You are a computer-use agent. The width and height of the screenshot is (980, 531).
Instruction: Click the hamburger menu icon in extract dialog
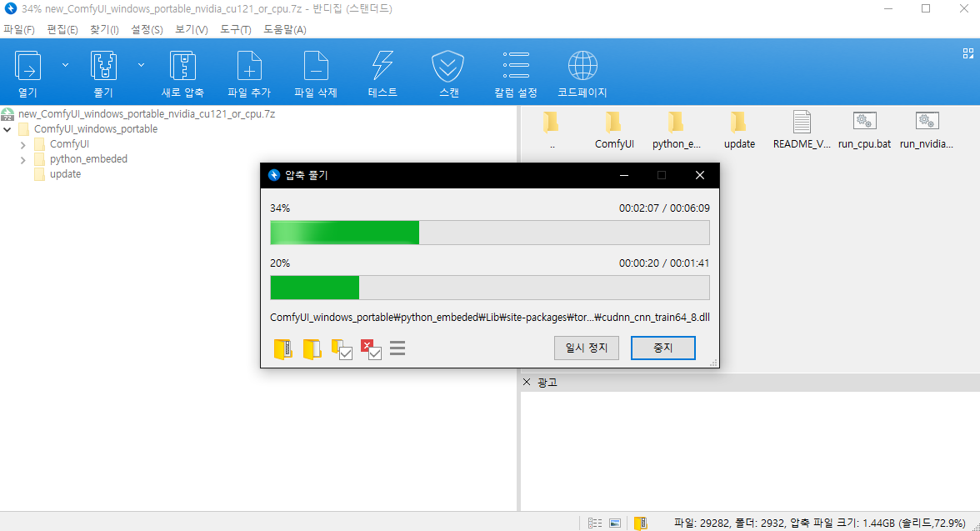[x=397, y=348]
